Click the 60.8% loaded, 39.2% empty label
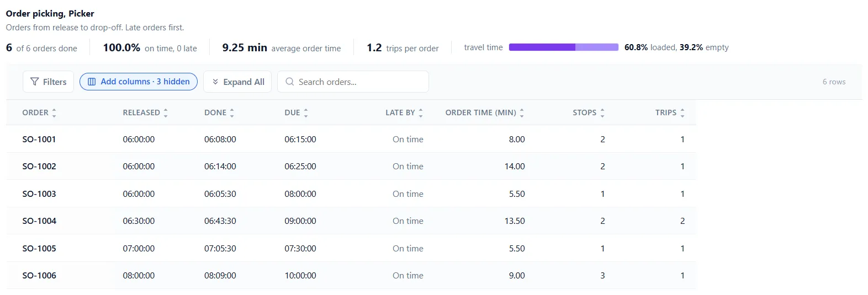This screenshot has height=295, width=868. (x=676, y=47)
